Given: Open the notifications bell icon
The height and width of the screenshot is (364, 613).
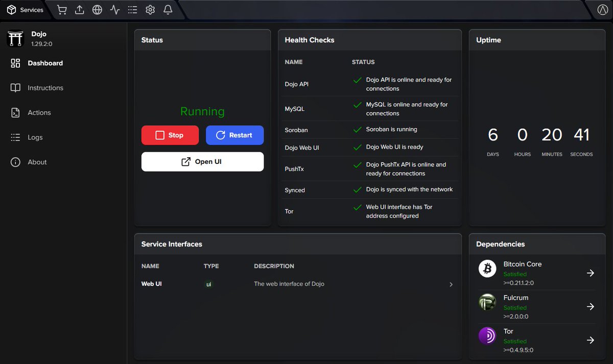Looking at the screenshot, I should [168, 10].
